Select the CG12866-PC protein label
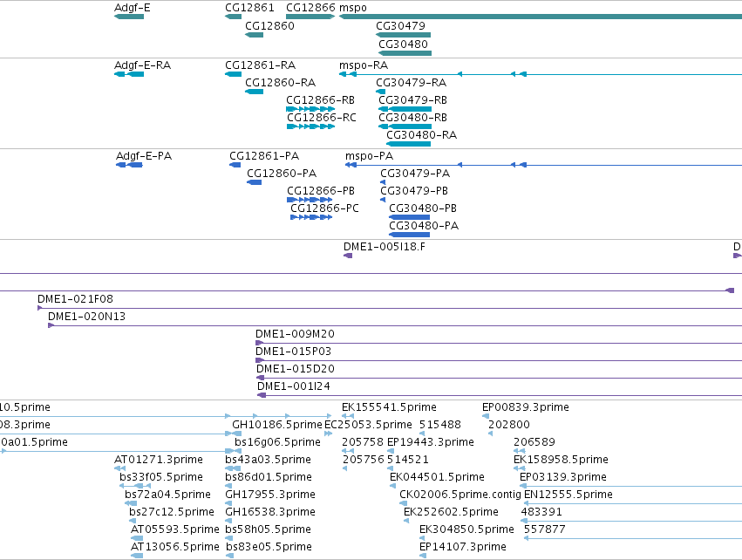 [x=324, y=208]
